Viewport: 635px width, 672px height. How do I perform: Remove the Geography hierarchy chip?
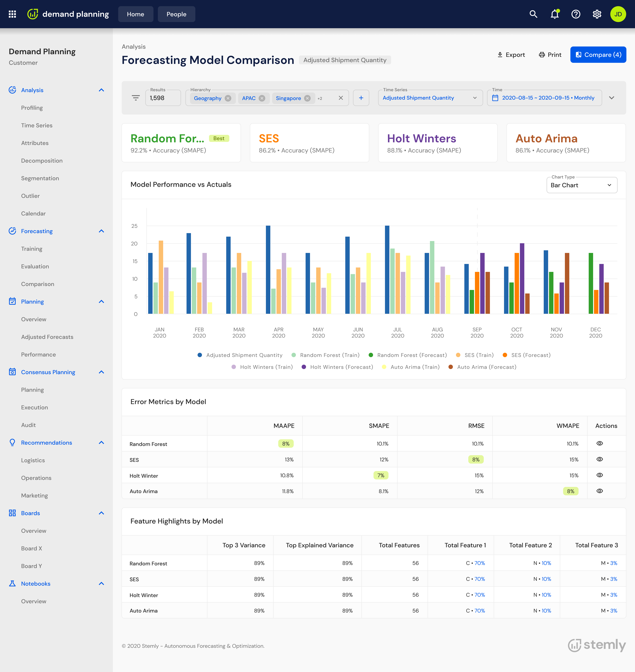click(228, 98)
